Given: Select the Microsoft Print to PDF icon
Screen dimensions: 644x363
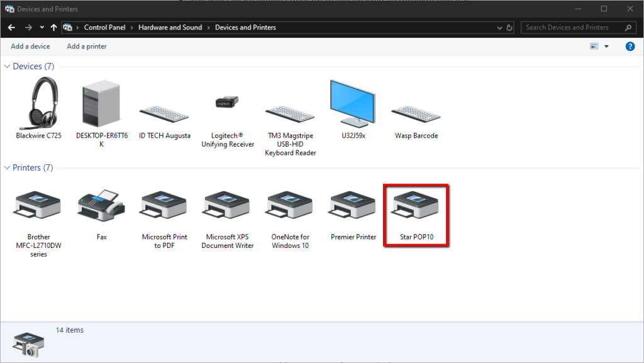Looking at the screenshot, I should pos(164,206).
